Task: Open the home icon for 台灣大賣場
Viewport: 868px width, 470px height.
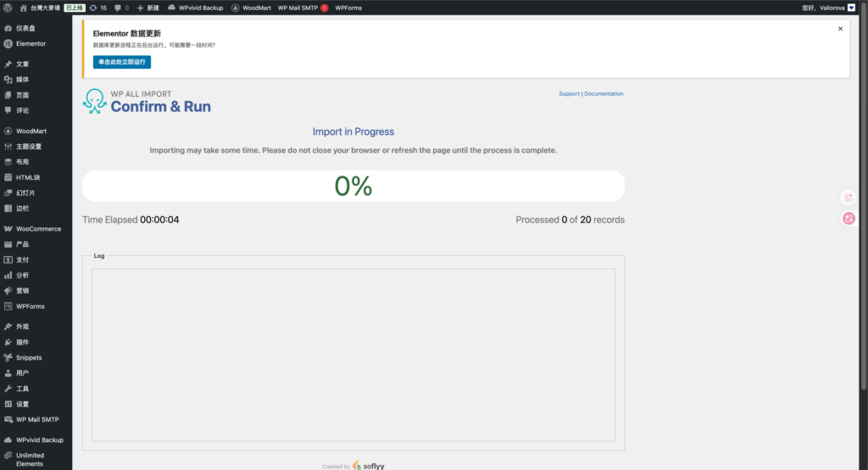Action: 23,8
